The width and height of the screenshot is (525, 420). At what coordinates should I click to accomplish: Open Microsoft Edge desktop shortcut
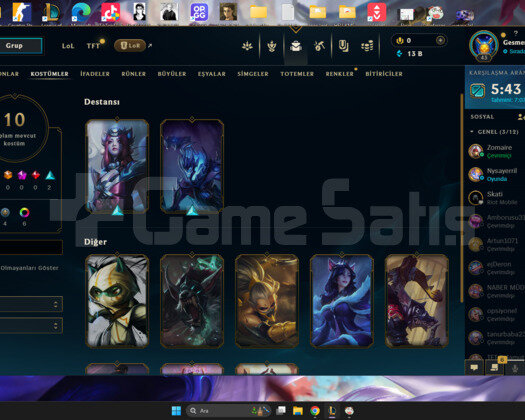click(81, 12)
